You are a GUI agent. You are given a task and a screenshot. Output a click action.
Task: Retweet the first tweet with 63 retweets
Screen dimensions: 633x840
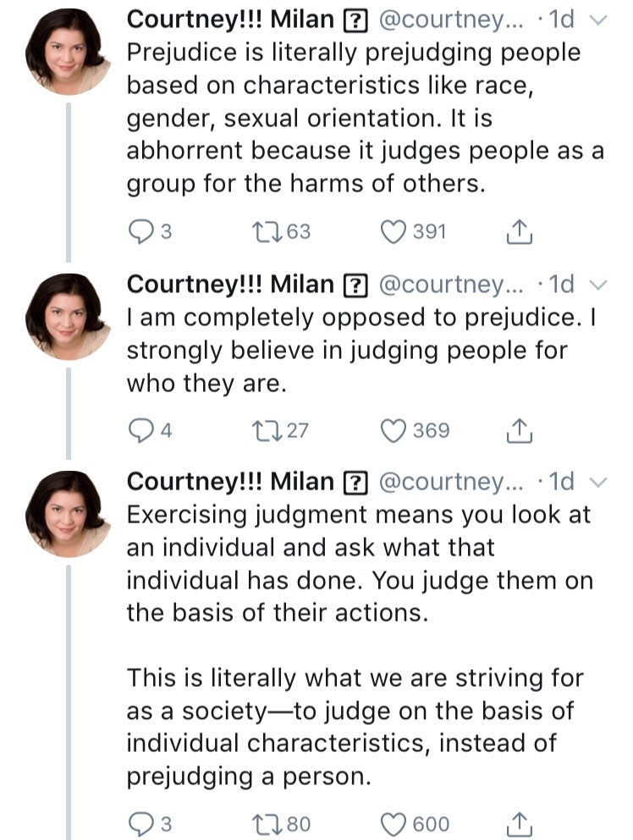point(267,231)
